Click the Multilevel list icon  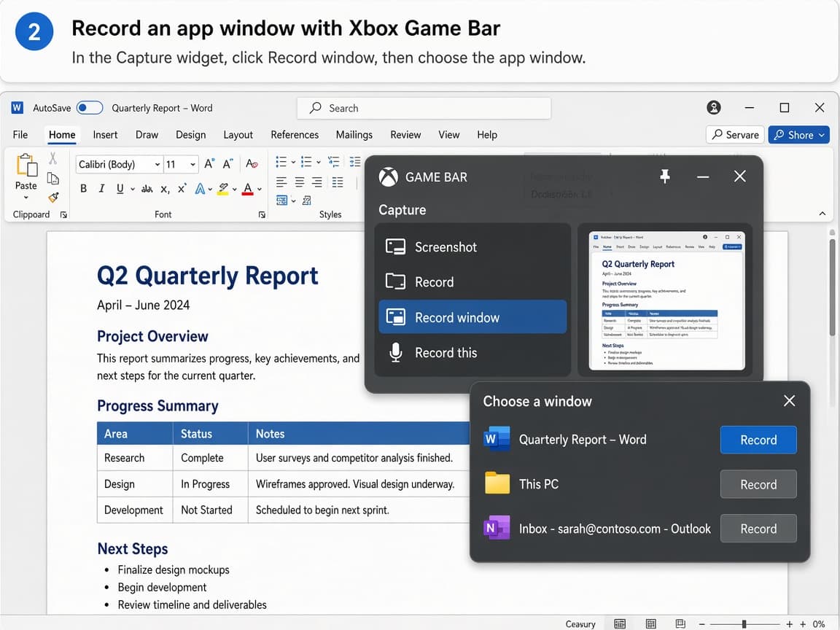(x=334, y=162)
